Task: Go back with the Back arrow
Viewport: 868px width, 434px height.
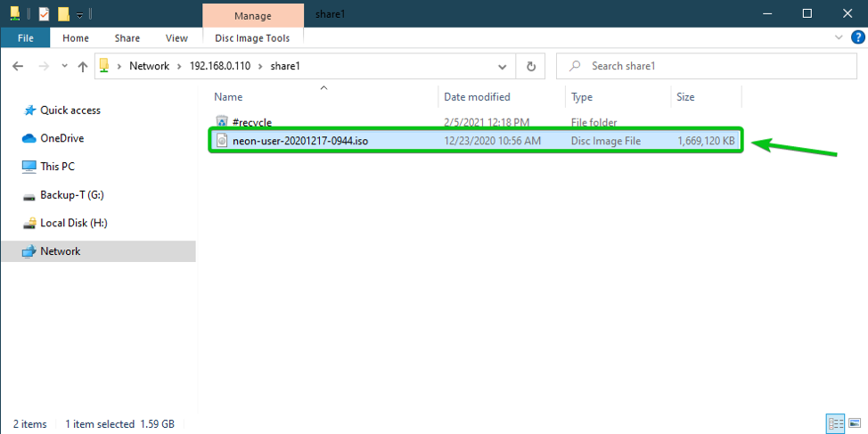Action: click(x=18, y=67)
